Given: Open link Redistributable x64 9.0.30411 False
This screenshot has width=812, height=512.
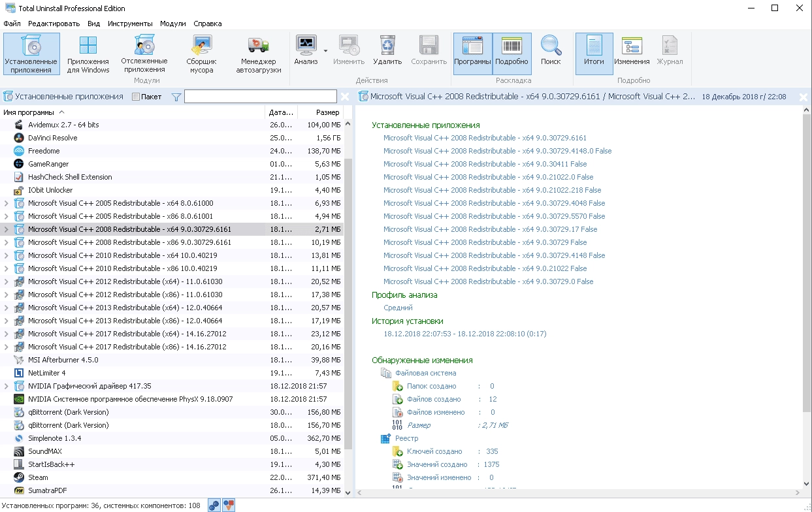Looking at the screenshot, I should (485, 164).
